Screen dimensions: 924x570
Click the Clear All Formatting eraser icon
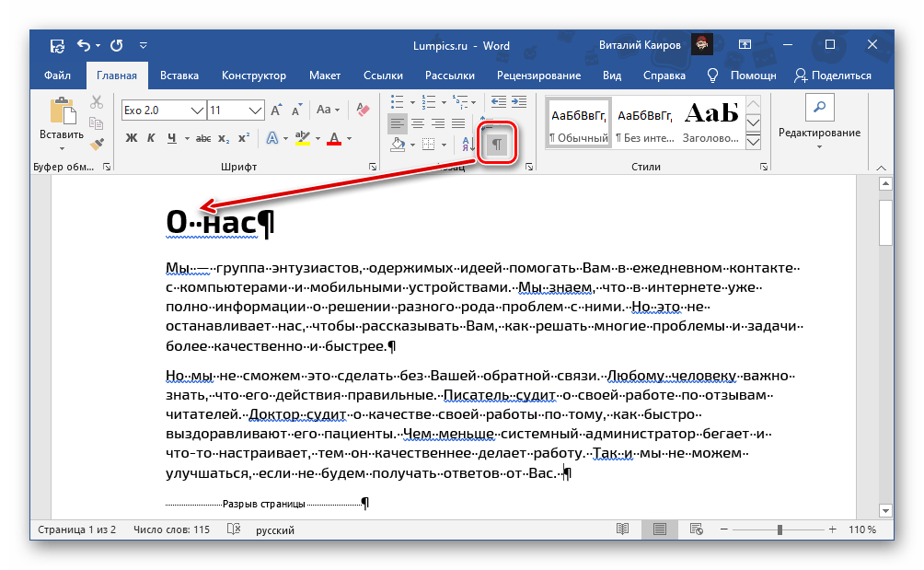tap(363, 110)
